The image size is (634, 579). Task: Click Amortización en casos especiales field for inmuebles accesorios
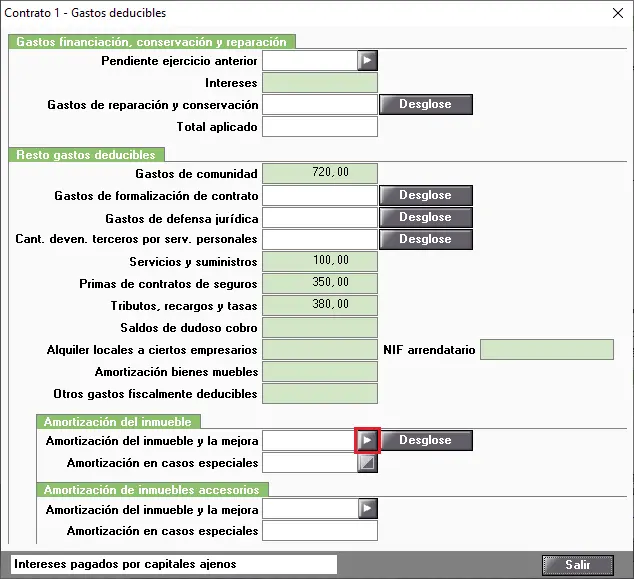coord(320,530)
